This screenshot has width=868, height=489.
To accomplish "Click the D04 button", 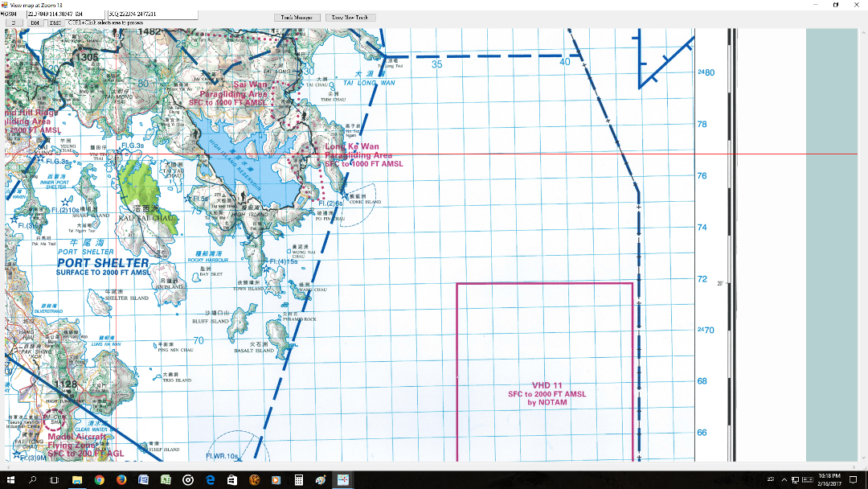I will coord(35,23).
